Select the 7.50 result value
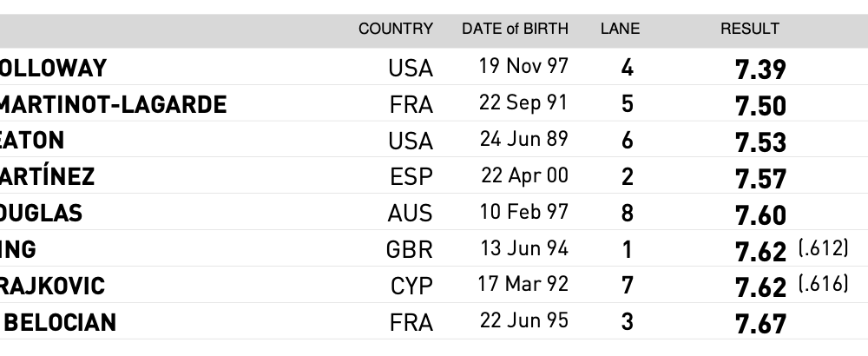 [760, 105]
